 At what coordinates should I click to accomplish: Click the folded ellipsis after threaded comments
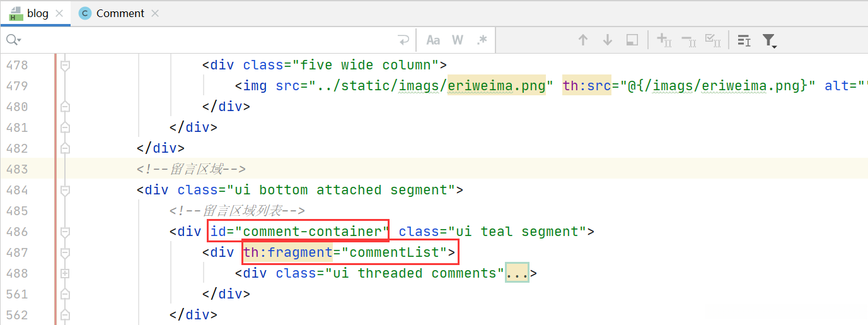[517, 273]
